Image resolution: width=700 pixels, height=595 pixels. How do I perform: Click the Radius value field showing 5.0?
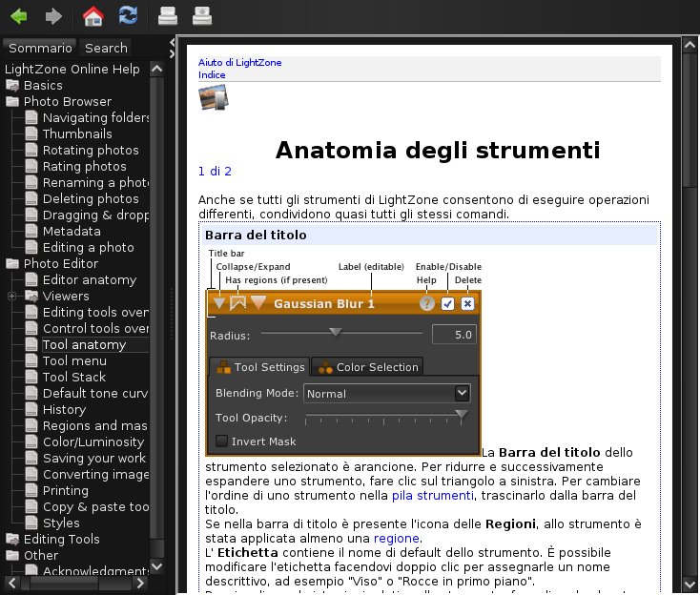pyautogui.click(x=454, y=335)
